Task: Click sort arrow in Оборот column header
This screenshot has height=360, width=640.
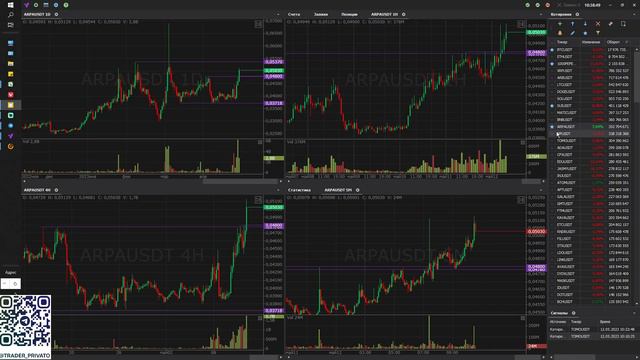Action: pyautogui.click(x=627, y=42)
